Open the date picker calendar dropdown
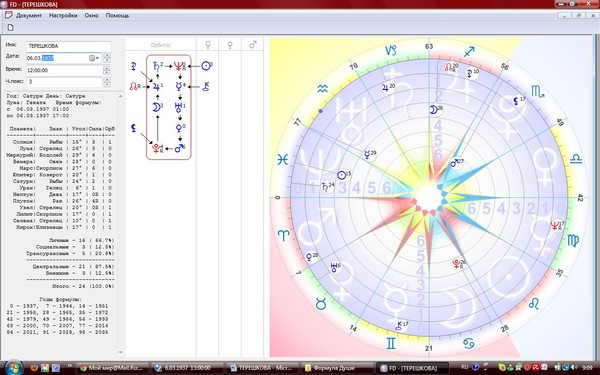The image size is (600, 375). (95, 58)
